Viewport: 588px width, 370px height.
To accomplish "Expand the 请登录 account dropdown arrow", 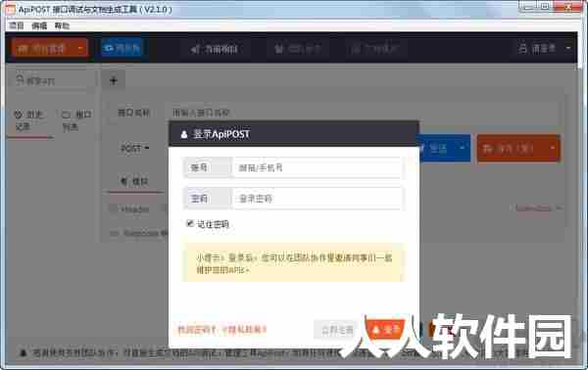I will click(x=568, y=48).
